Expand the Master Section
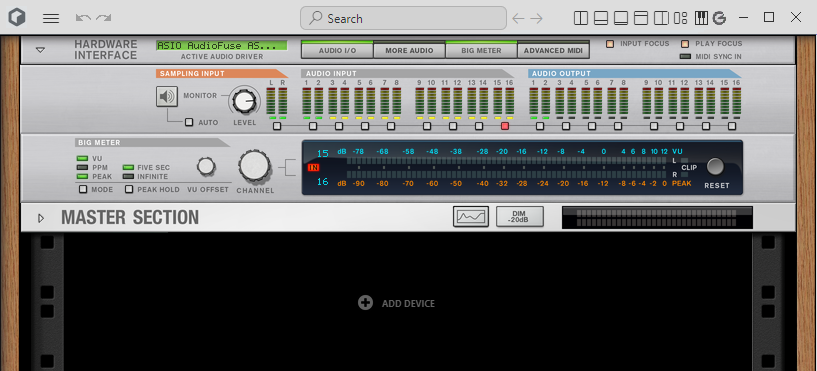 point(41,218)
